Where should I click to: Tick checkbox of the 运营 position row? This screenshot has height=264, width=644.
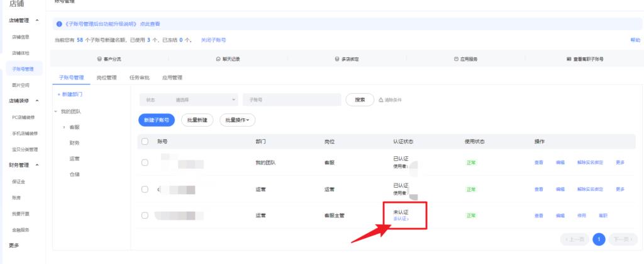coord(145,189)
